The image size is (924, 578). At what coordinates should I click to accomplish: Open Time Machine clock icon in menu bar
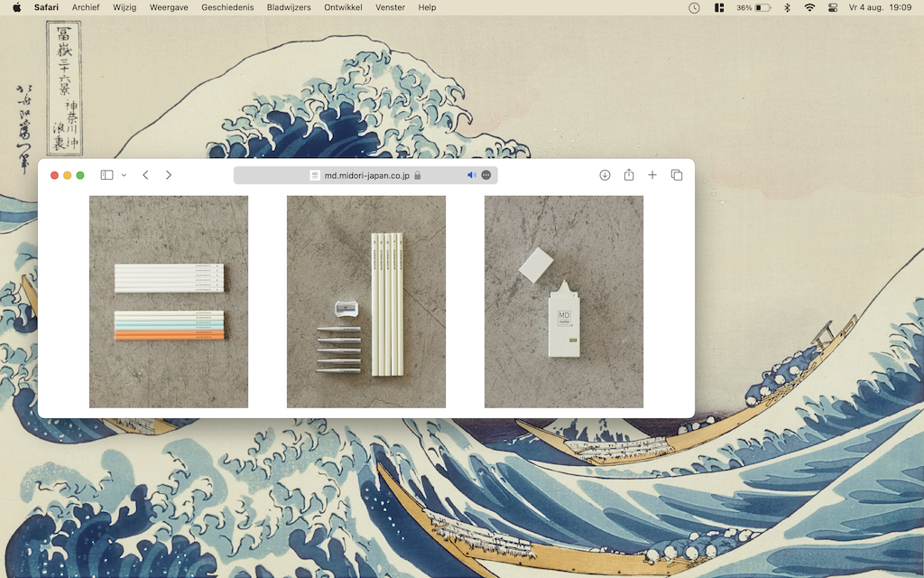694,7
